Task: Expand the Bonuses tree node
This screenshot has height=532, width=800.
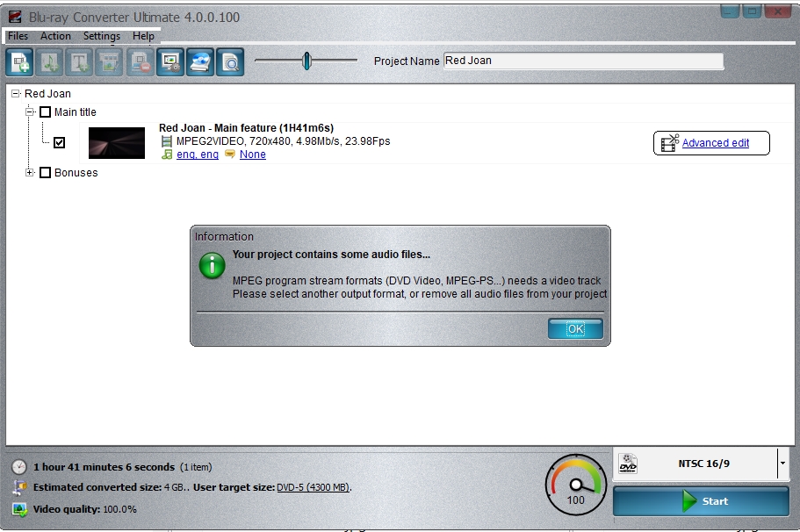Action: click(x=30, y=173)
